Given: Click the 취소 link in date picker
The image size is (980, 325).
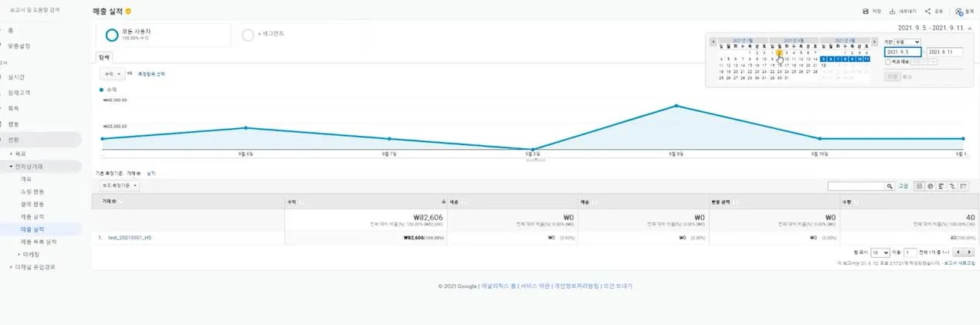Looking at the screenshot, I should pos(908,76).
